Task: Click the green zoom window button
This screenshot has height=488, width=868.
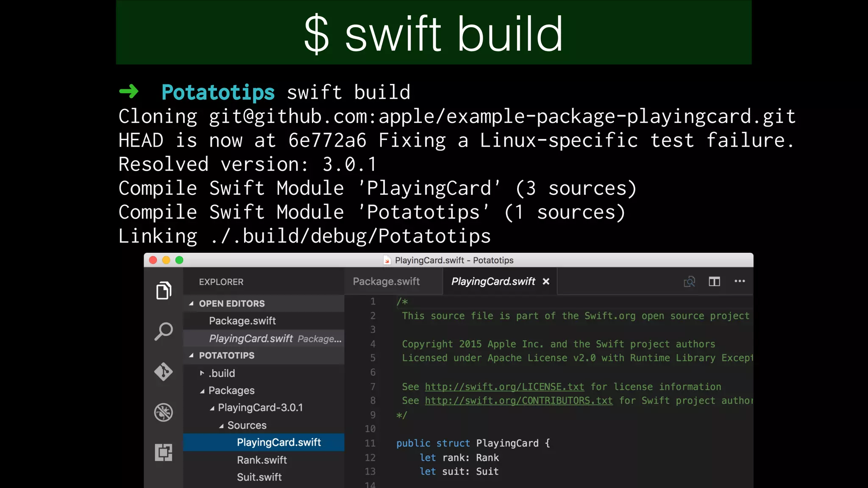Action: [x=179, y=260]
